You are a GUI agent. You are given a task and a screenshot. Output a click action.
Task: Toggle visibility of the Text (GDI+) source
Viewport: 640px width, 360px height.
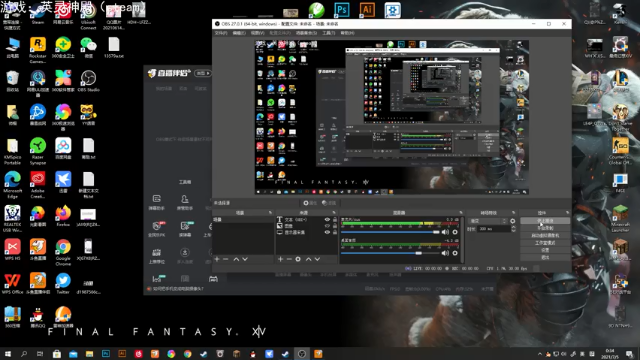(x=327, y=220)
